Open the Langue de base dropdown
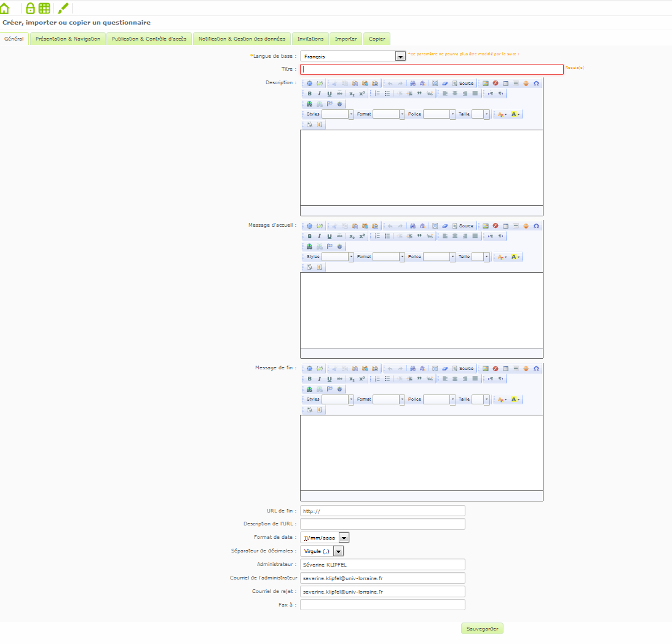Viewport: 672px width, 644px height. pyautogui.click(x=400, y=57)
